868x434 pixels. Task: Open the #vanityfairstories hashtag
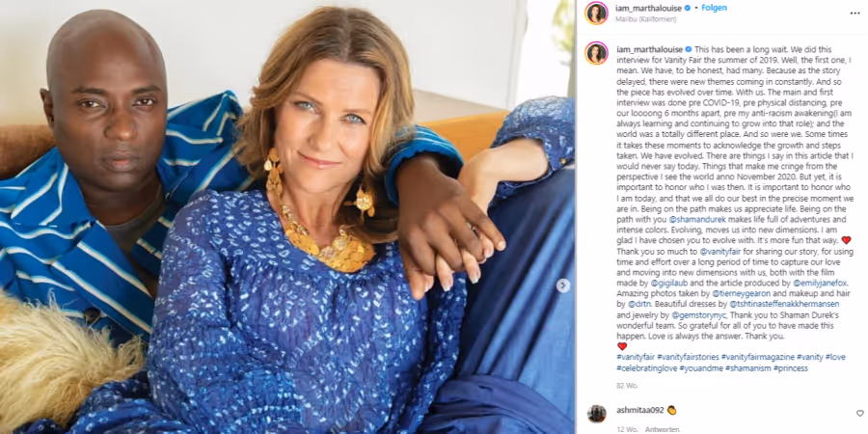(x=688, y=357)
